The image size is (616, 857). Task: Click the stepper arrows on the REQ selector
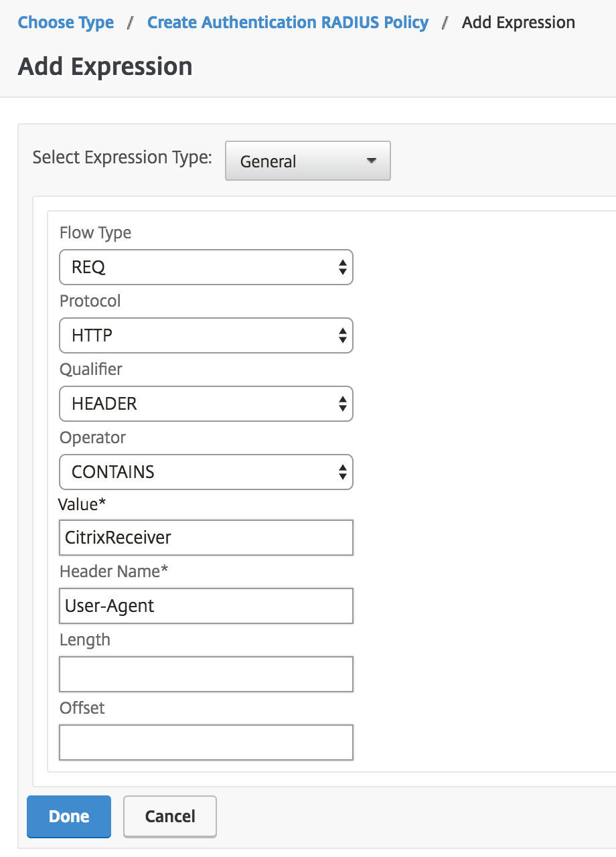(x=344, y=267)
